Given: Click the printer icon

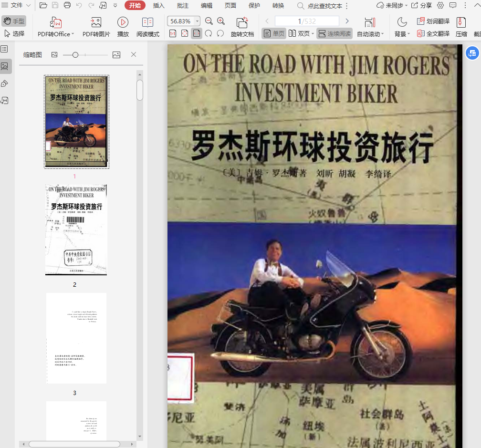Looking at the screenshot, I should click(67, 5).
